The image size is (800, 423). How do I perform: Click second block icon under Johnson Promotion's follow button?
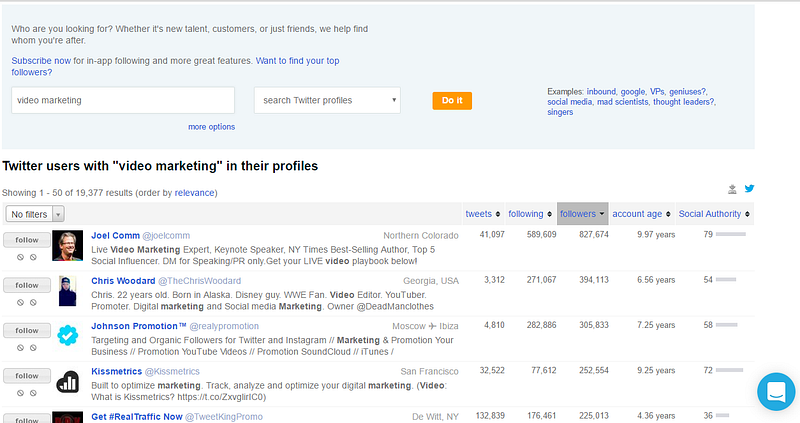[x=33, y=347]
